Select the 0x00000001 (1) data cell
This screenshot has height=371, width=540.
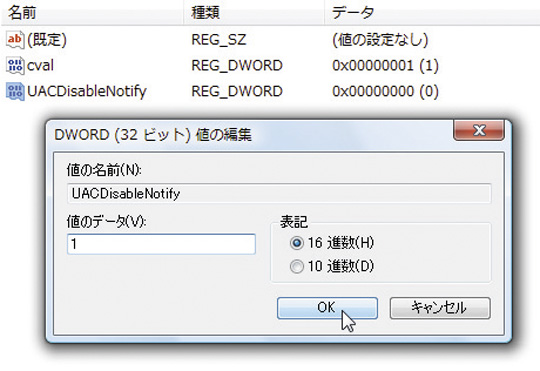click(x=385, y=65)
